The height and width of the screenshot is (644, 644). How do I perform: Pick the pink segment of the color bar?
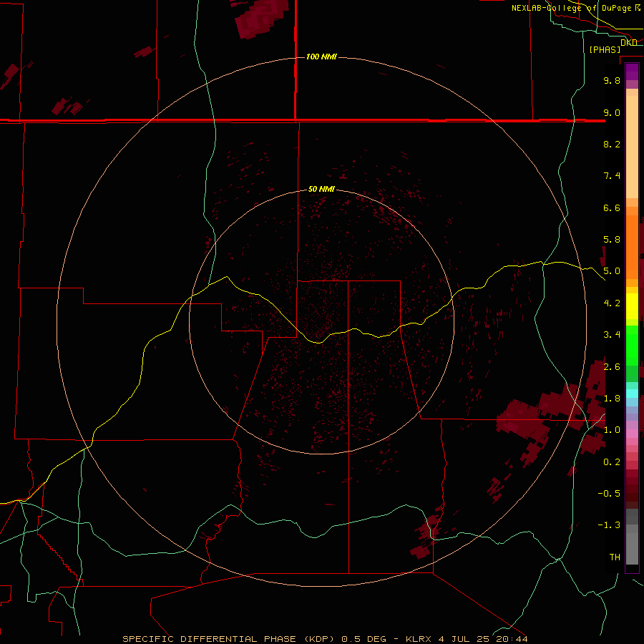[632, 434]
